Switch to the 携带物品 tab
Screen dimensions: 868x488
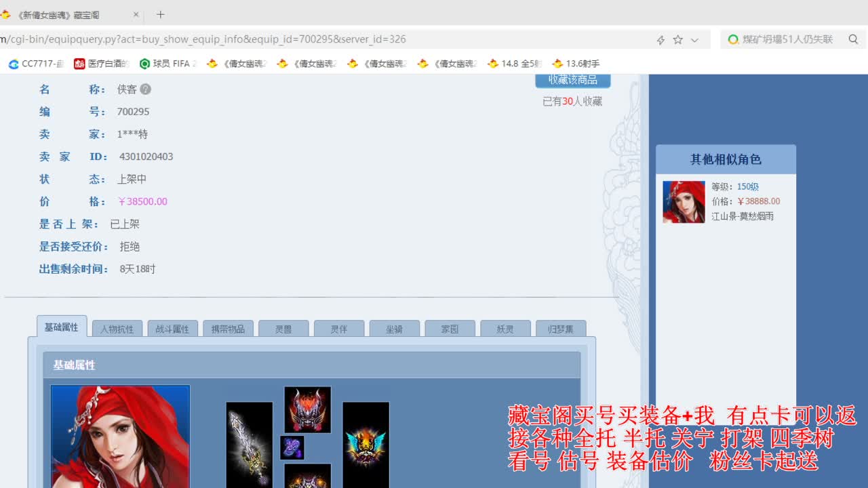228,327
